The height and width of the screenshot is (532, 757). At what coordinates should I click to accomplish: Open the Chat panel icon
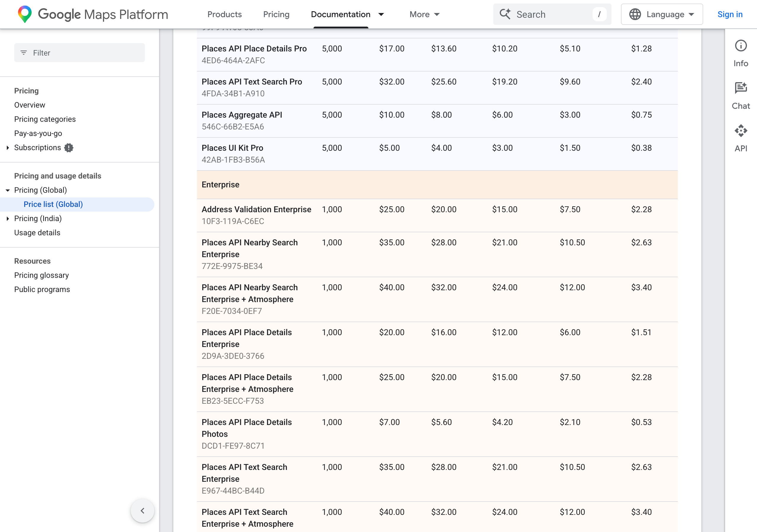[740, 88]
